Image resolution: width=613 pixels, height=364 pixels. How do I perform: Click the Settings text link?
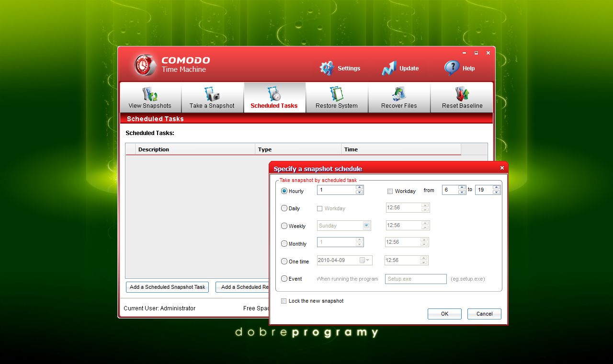click(x=349, y=68)
